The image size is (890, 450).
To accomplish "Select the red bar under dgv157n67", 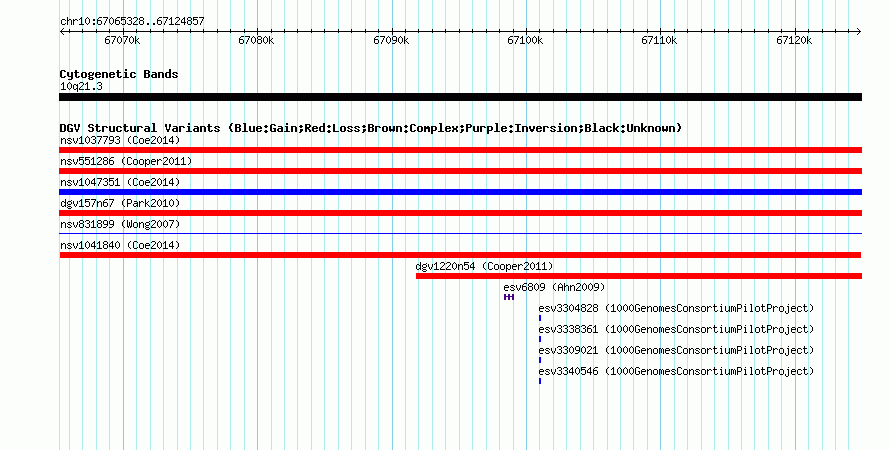I will [460, 213].
